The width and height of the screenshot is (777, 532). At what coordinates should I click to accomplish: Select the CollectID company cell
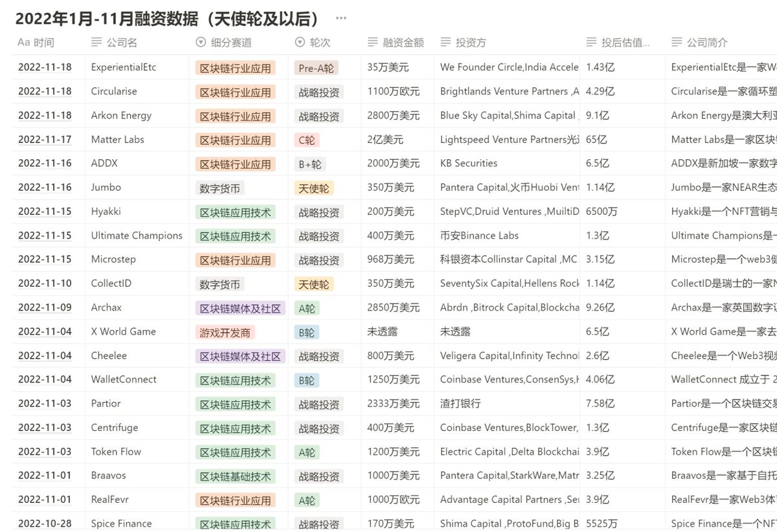[111, 283]
